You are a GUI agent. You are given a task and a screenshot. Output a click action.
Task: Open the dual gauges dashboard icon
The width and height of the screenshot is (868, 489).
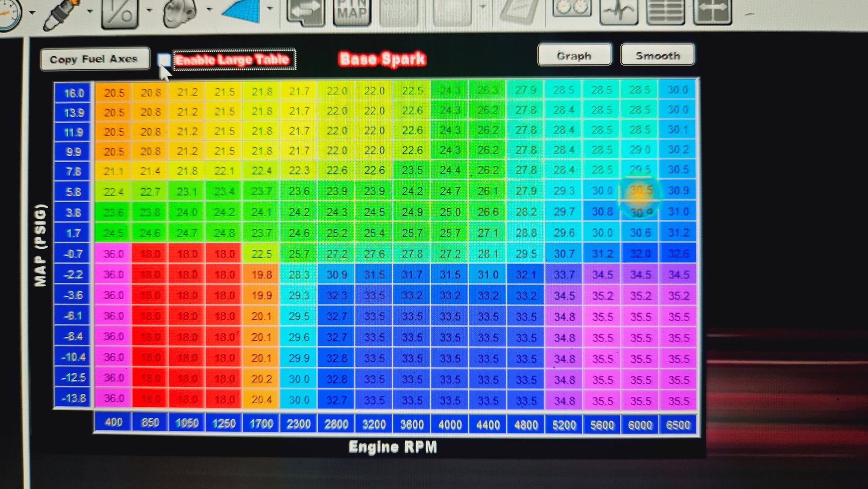click(x=572, y=8)
